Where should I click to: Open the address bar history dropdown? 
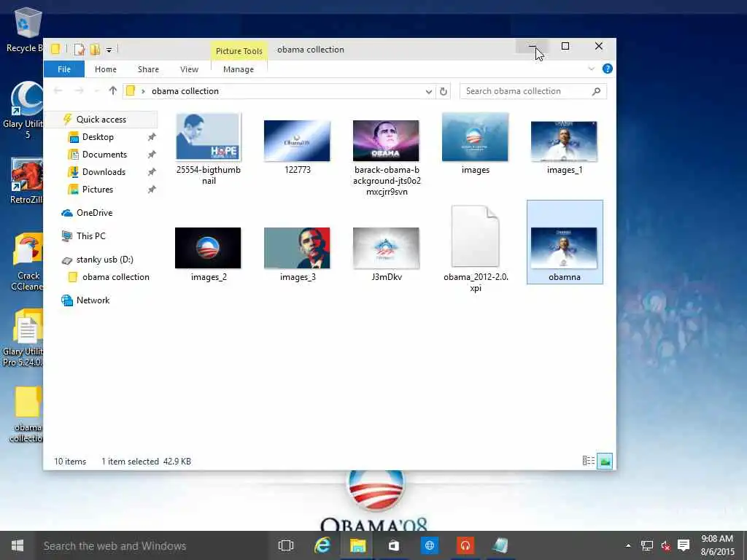point(428,91)
